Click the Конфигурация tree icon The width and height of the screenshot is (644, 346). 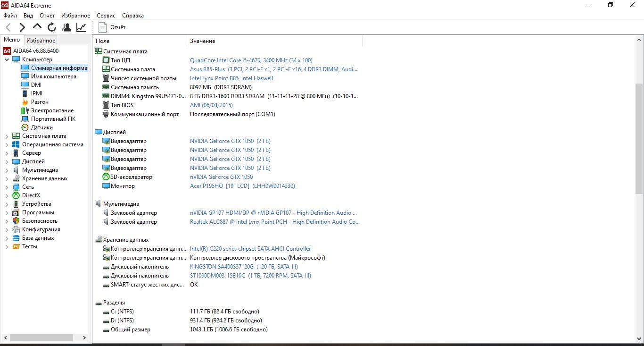[16, 229]
